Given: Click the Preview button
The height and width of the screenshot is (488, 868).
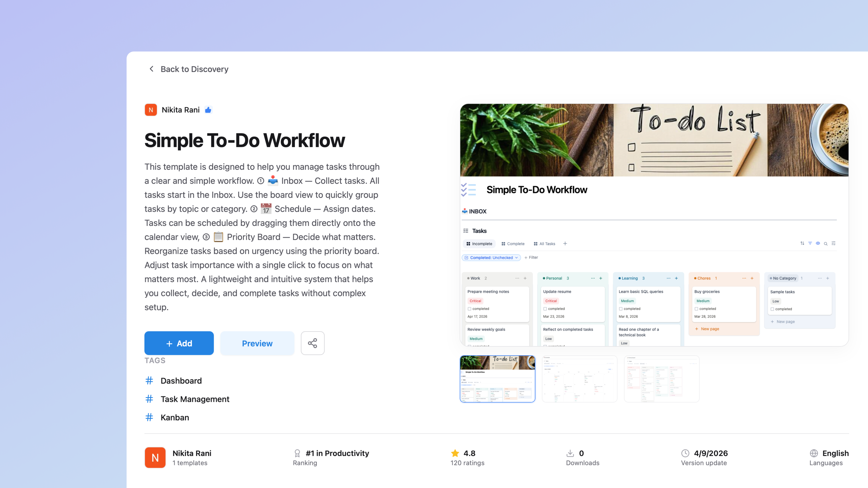Looking at the screenshot, I should 257,343.
